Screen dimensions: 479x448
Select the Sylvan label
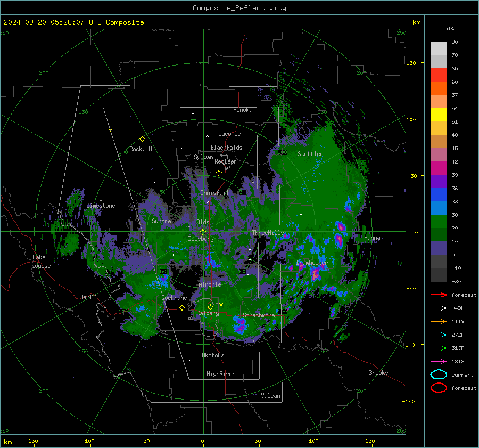coord(203,157)
